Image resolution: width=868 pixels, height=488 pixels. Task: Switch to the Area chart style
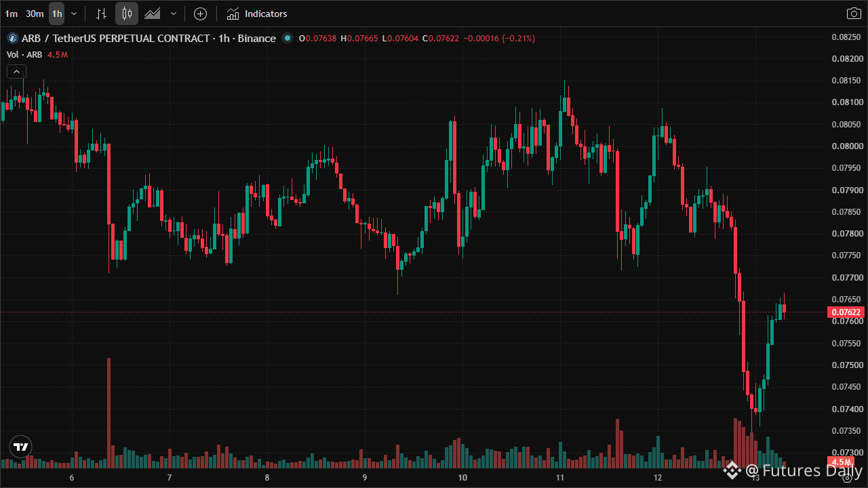pos(153,14)
